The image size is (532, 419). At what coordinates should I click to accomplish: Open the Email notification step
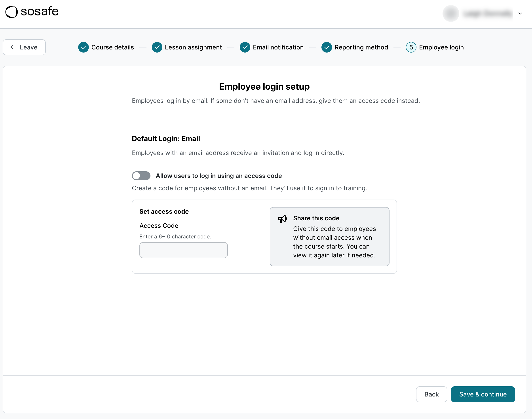[278, 47]
